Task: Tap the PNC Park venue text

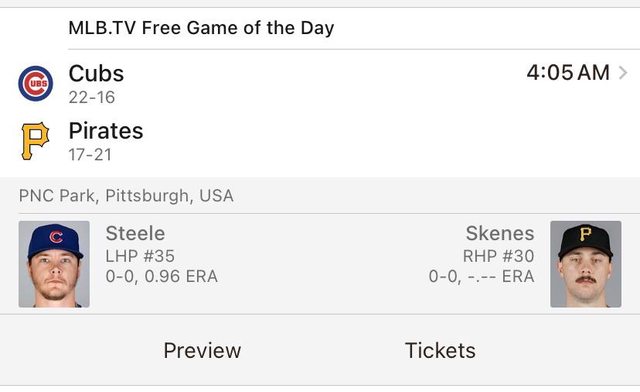Action: (126, 196)
